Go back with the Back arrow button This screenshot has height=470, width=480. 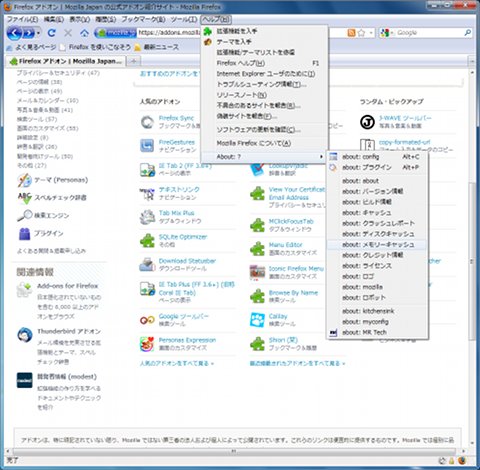tap(15, 33)
